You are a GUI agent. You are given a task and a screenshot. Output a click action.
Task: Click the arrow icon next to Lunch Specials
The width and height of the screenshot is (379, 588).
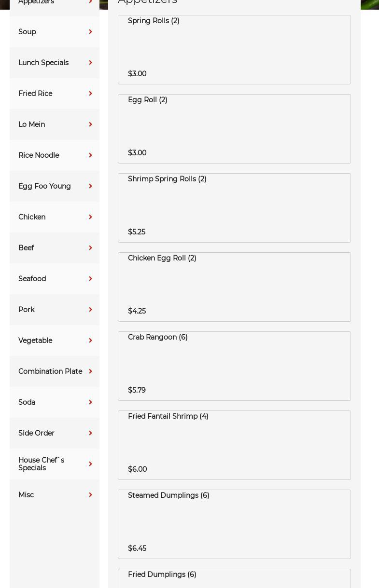90,63
